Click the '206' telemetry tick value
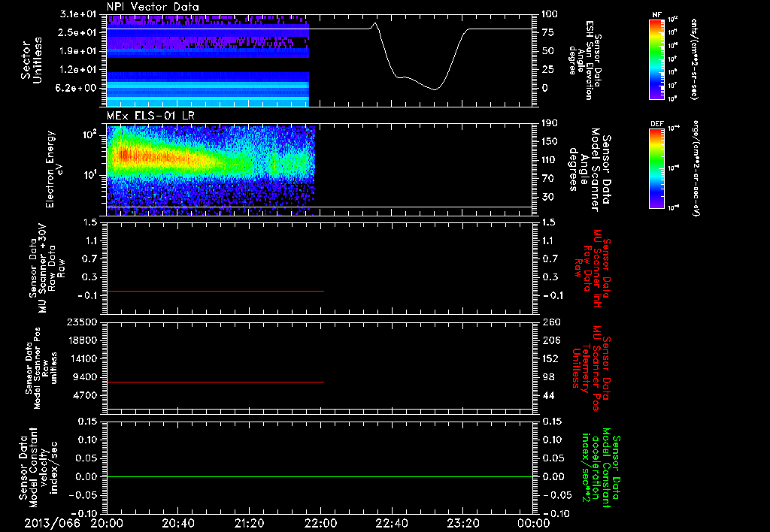The image size is (770, 532). [x=551, y=340]
